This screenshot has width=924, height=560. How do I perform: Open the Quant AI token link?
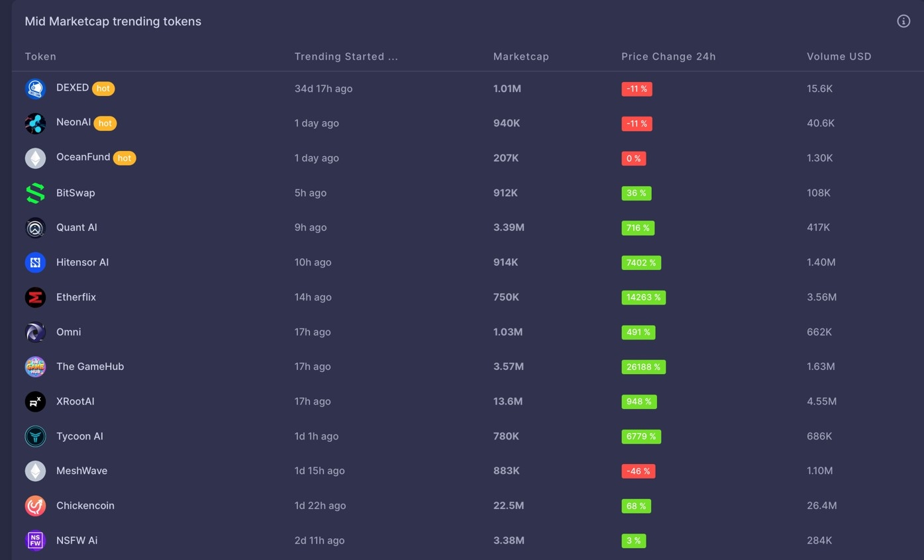tap(76, 228)
